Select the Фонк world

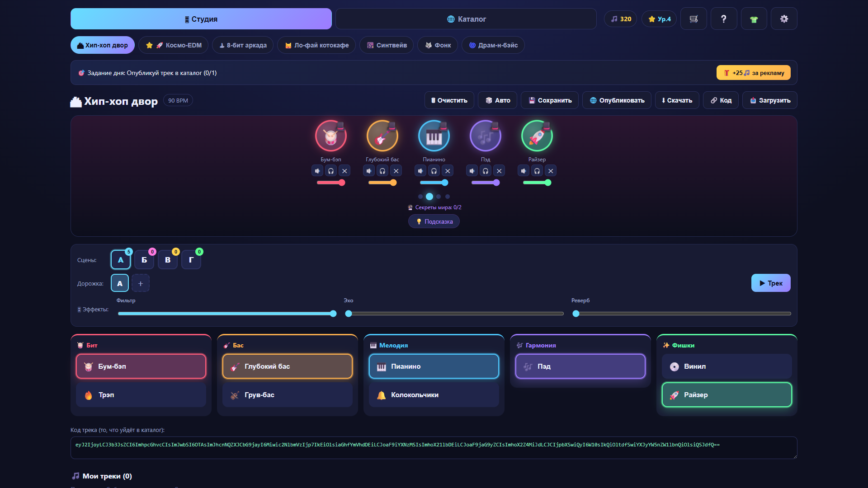(438, 45)
